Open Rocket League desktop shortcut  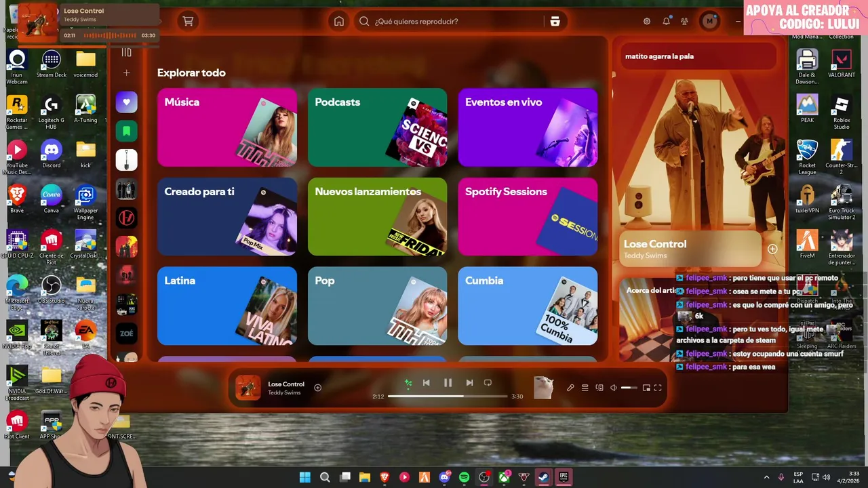[x=807, y=157]
